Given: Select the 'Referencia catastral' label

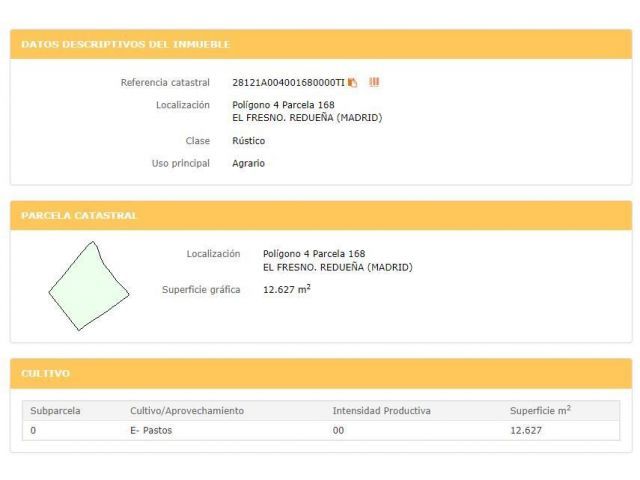Looking at the screenshot, I should 165,83.
